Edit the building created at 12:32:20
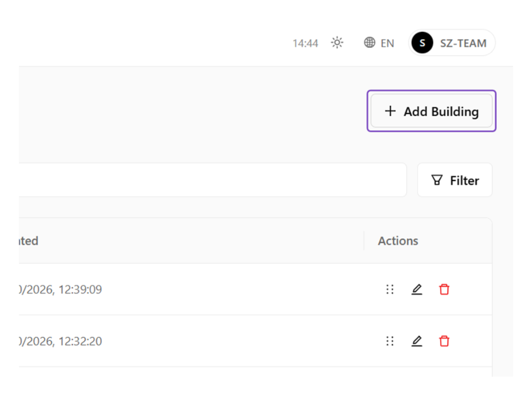The width and height of the screenshot is (532, 396). click(x=417, y=341)
